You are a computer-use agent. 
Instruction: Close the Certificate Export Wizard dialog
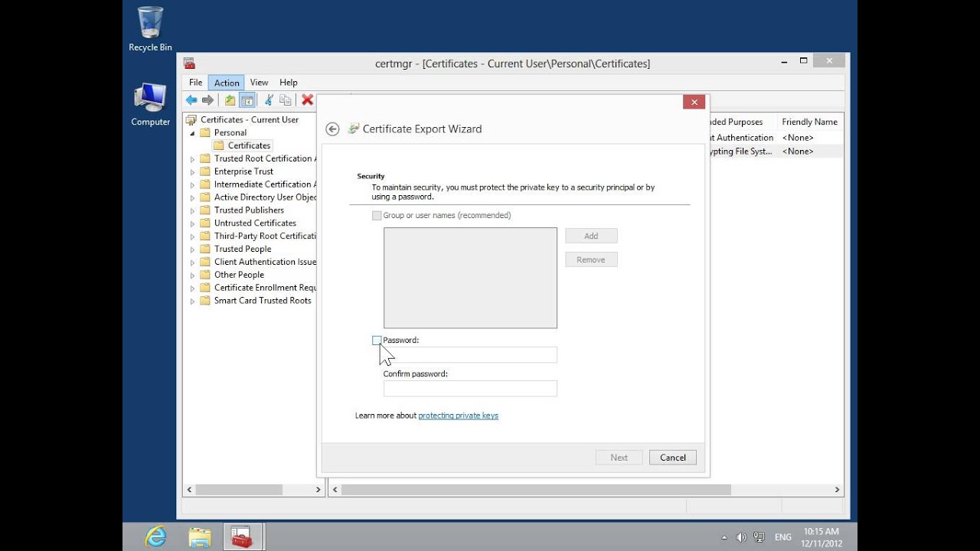pos(694,102)
